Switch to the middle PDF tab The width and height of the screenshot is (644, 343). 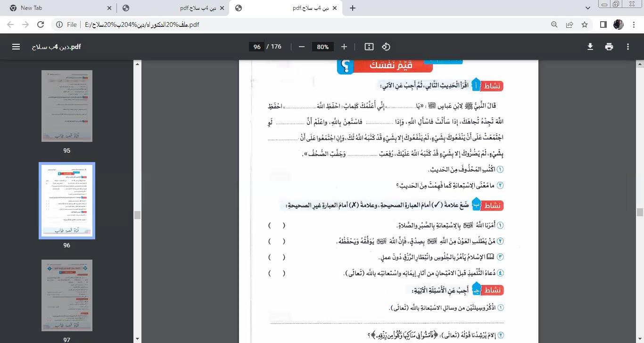[173, 8]
